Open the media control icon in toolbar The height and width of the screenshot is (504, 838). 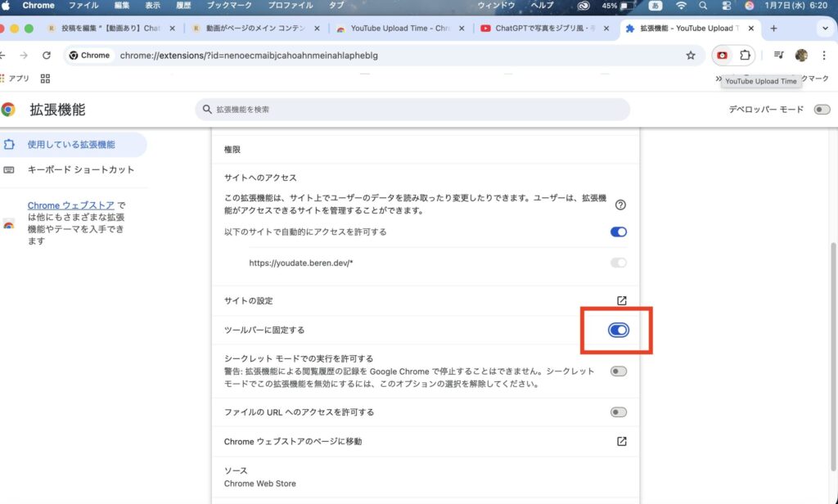tap(778, 56)
